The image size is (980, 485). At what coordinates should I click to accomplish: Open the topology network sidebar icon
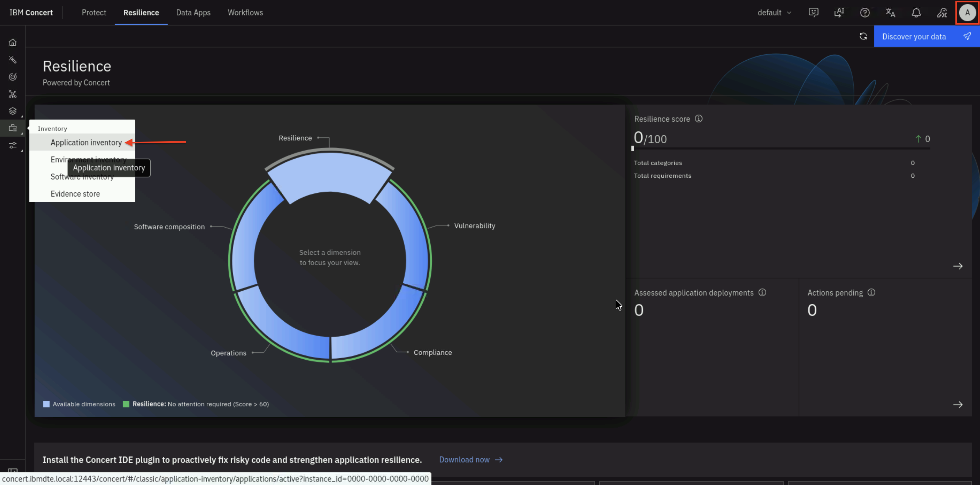12,94
